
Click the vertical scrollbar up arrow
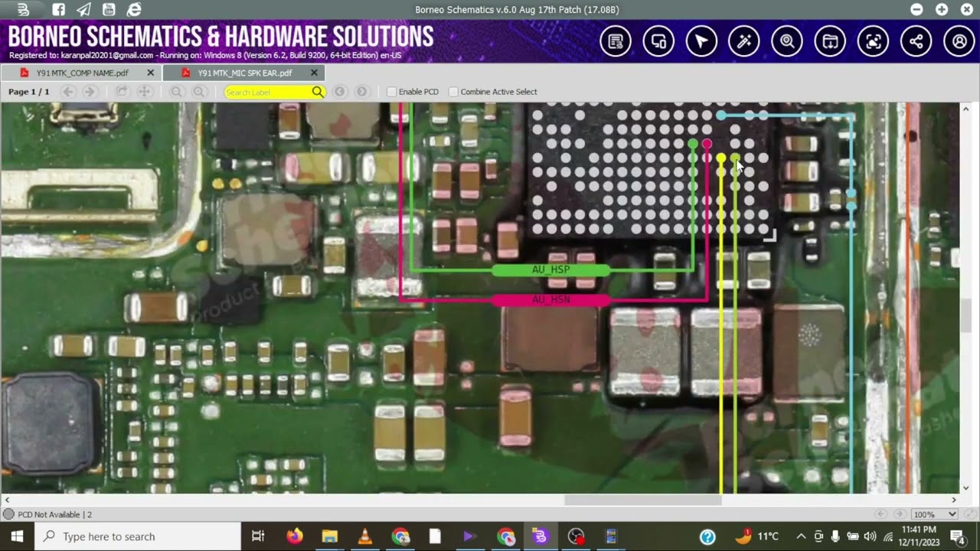(x=965, y=109)
